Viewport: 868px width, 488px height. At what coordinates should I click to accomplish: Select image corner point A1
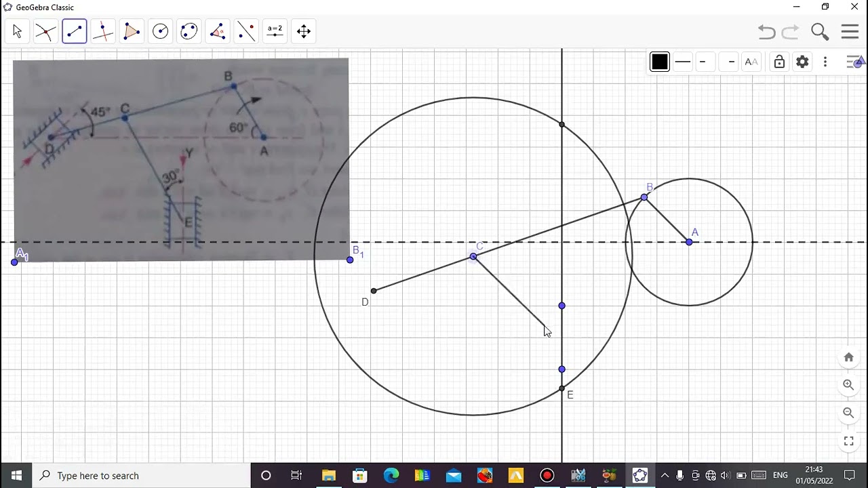[15, 262]
